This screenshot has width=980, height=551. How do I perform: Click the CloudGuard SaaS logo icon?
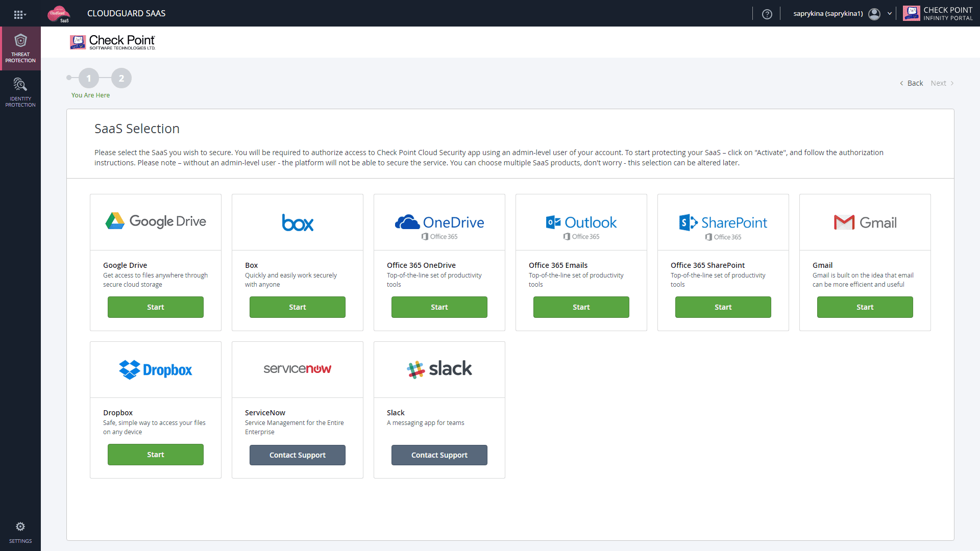tap(59, 14)
